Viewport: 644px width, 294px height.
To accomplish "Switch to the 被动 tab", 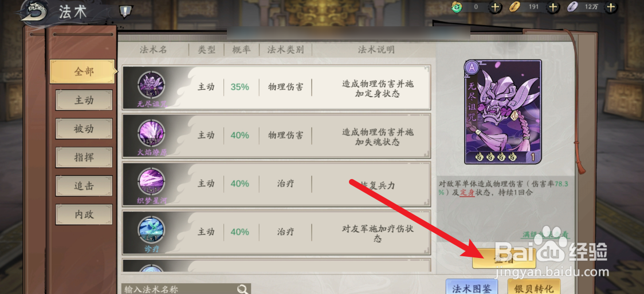I will point(84,129).
